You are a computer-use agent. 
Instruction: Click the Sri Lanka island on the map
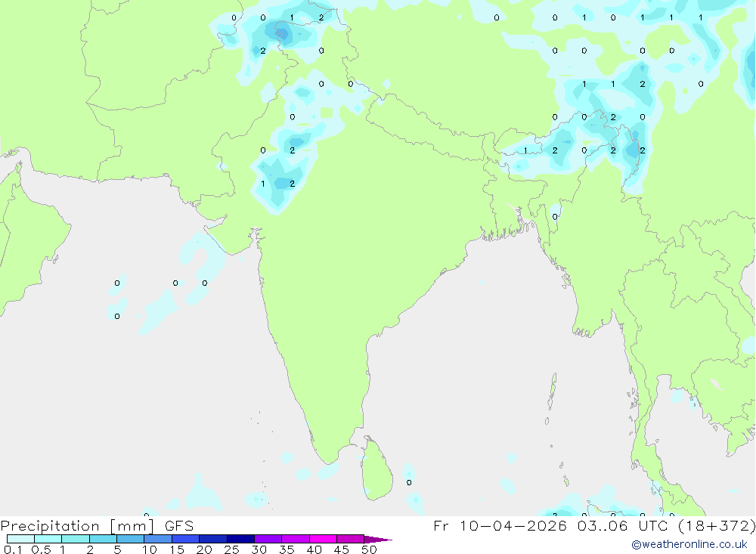pyautogui.click(x=377, y=469)
